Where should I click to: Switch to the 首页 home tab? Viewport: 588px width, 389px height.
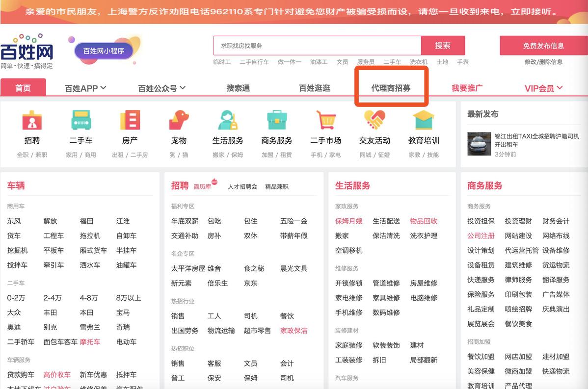pyautogui.click(x=23, y=88)
